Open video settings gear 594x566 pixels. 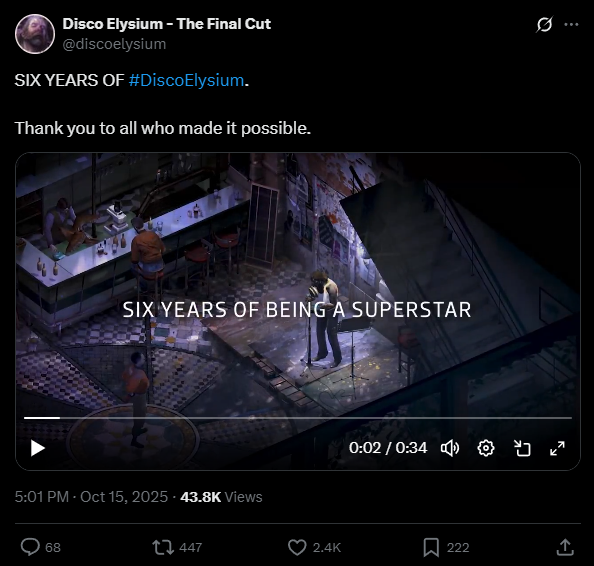pos(486,448)
